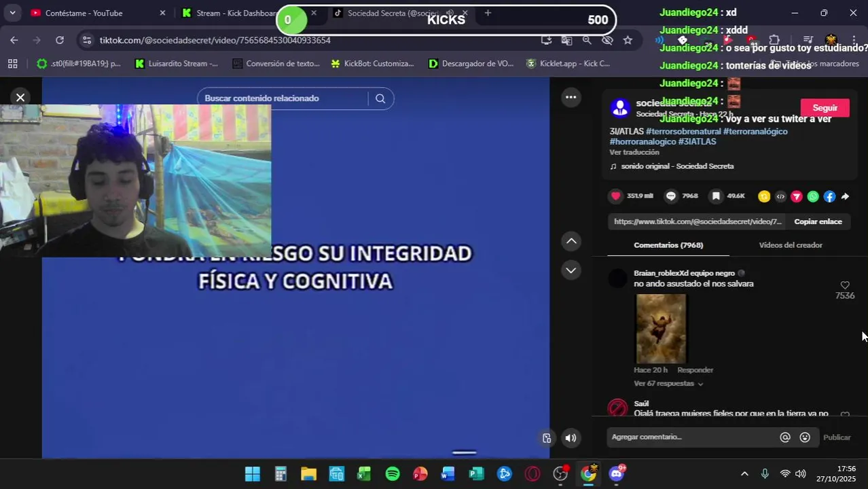Screen dimensions: 868x489
Task: Open the comment's attached image thumbnail
Action: (x=661, y=329)
